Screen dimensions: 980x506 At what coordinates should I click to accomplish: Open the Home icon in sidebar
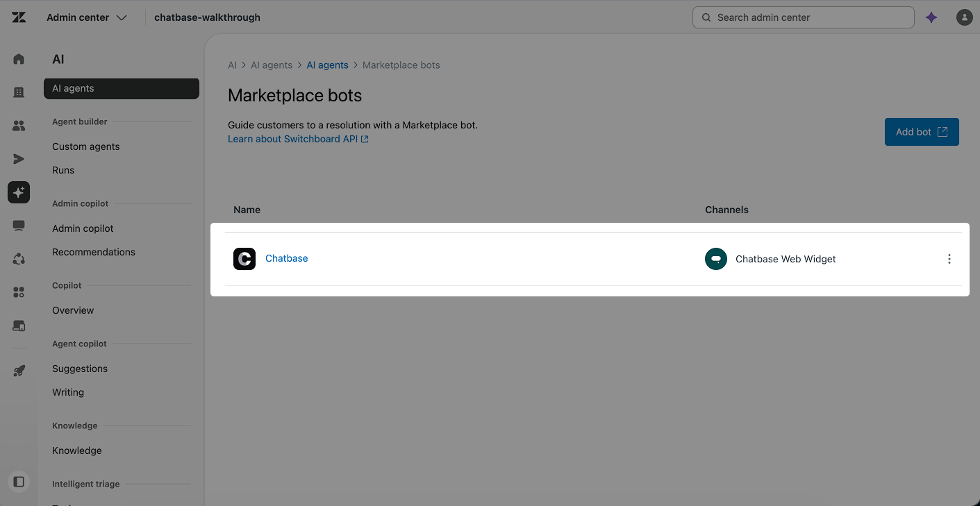19,59
